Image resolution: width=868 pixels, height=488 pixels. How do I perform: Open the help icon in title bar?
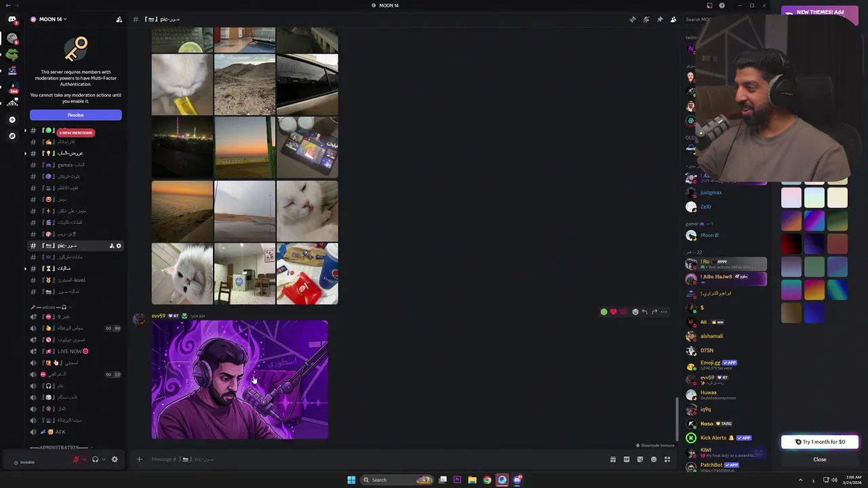pos(722,5)
